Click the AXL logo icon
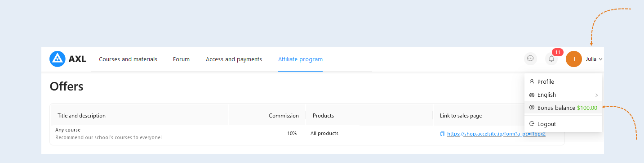644x163 pixels. pyautogui.click(x=58, y=59)
